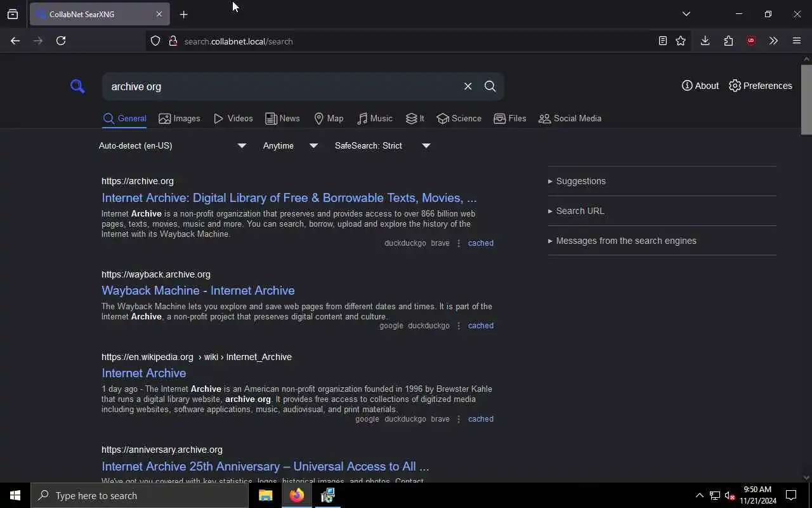The image size is (812, 508).
Task: Clear the search query with X icon
Action: [468, 86]
